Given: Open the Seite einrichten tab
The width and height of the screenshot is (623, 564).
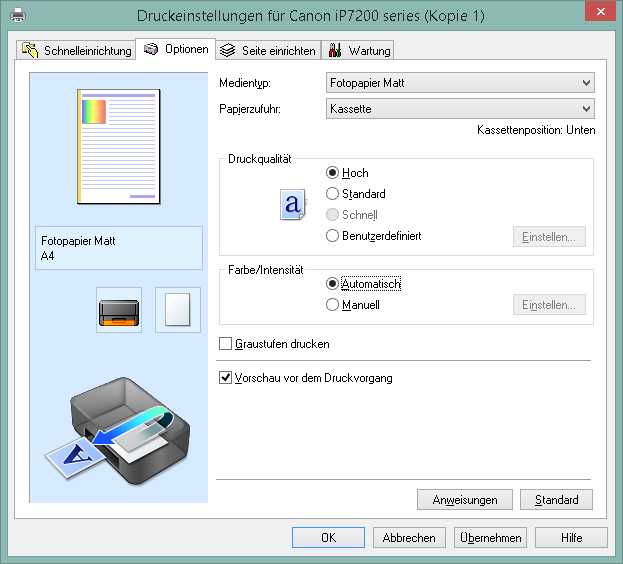Looking at the screenshot, I should click(x=268, y=50).
